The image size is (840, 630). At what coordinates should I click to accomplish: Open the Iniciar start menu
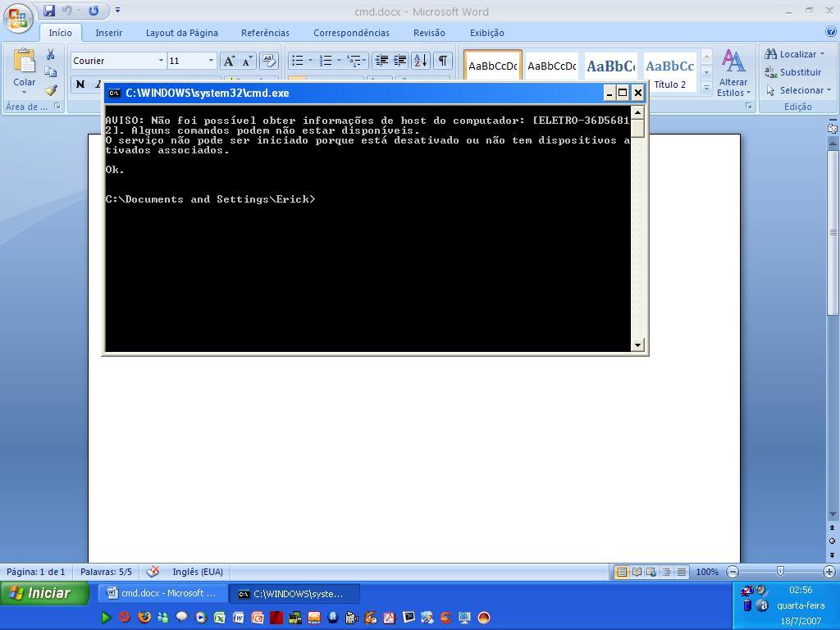[45, 593]
